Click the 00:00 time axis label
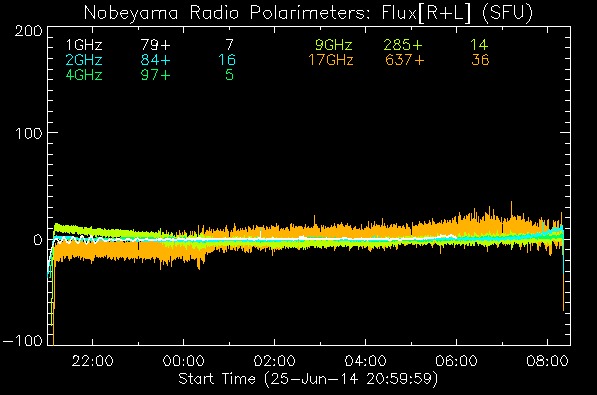Screen dimensions: 597x395 coord(184,361)
